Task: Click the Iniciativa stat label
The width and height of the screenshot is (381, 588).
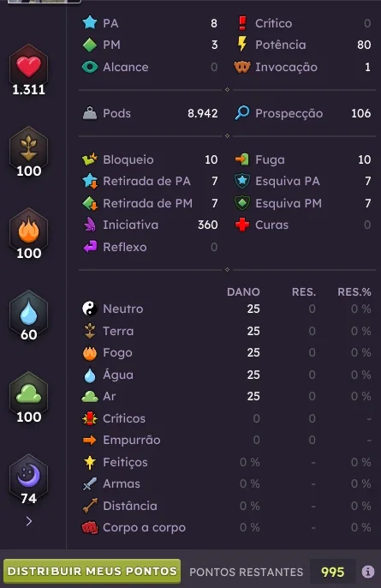Action: [x=130, y=225]
